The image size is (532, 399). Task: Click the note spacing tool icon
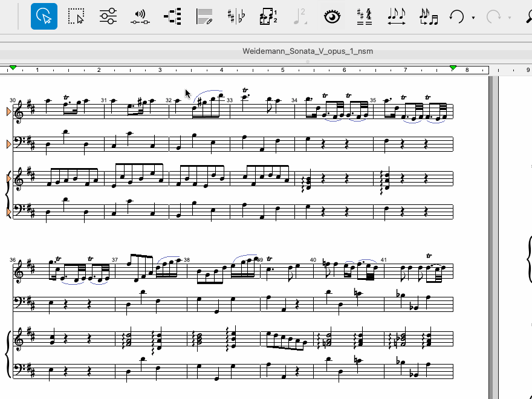(x=397, y=17)
